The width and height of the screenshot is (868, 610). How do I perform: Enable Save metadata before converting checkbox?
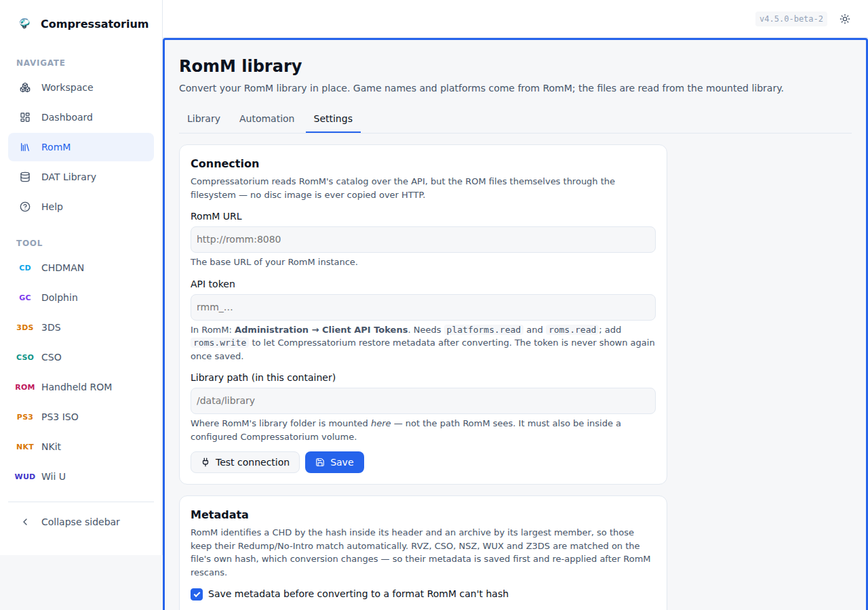tap(197, 594)
